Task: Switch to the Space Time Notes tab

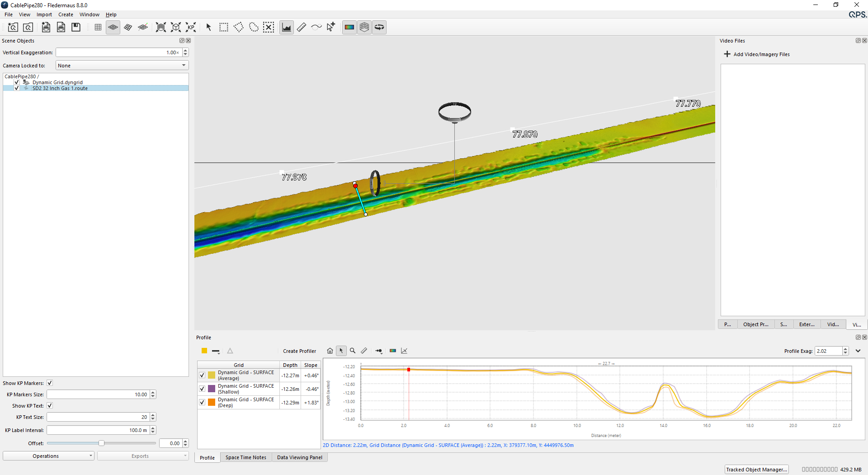Action: coord(246,457)
